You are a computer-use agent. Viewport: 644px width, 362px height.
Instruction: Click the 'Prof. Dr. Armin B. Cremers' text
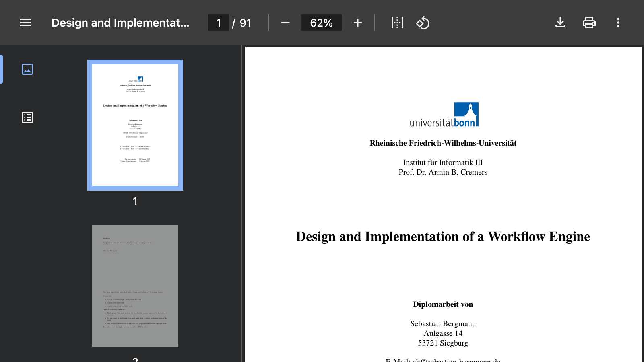[443, 172]
